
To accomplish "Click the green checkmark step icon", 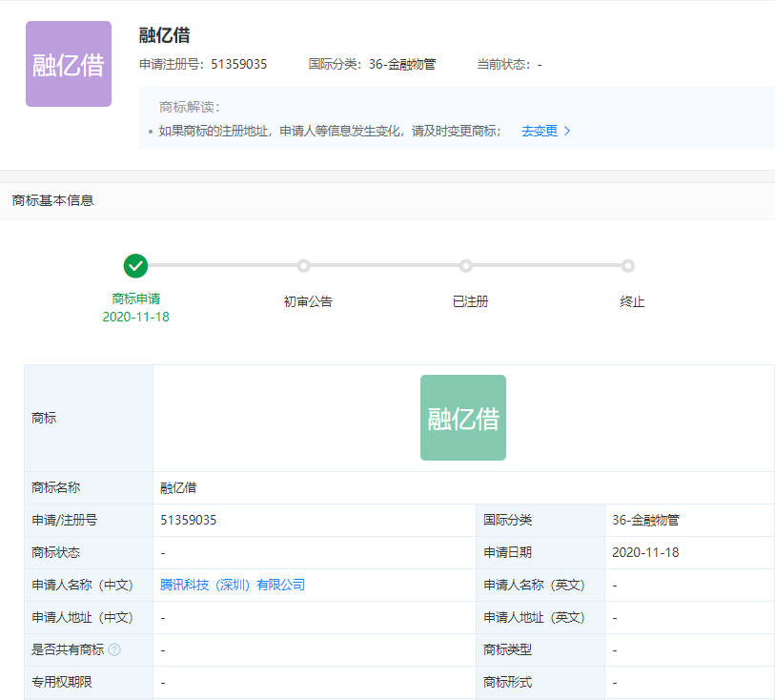I will [x=135, y=266].
